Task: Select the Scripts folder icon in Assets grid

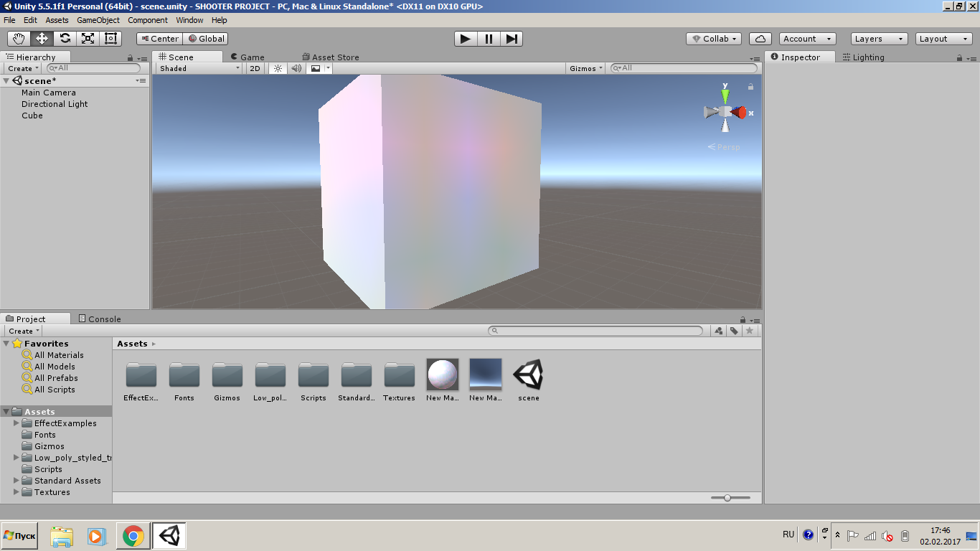Action: click(x=314, y=375)
